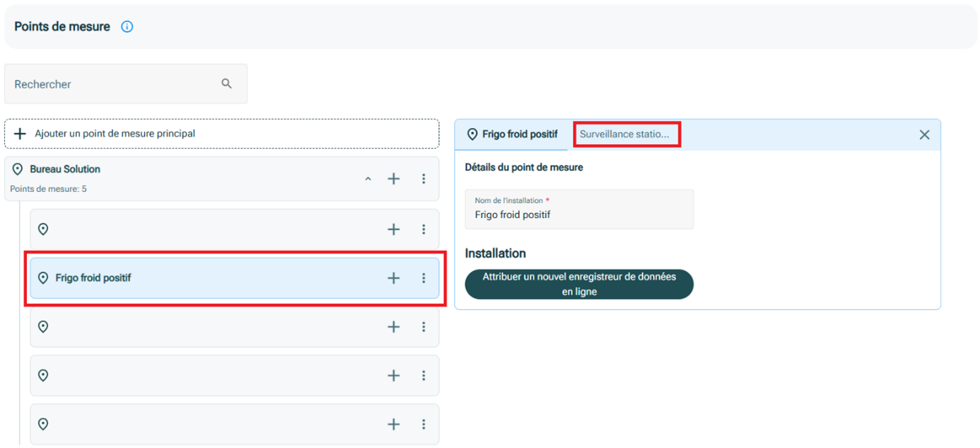Click plus icon on Bureau Solution row

tap(394, 179)
